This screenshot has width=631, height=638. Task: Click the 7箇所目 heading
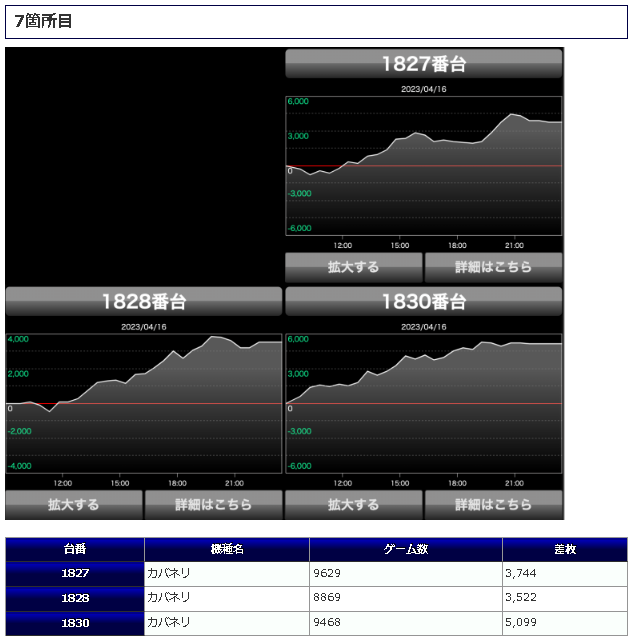(43, 21)
